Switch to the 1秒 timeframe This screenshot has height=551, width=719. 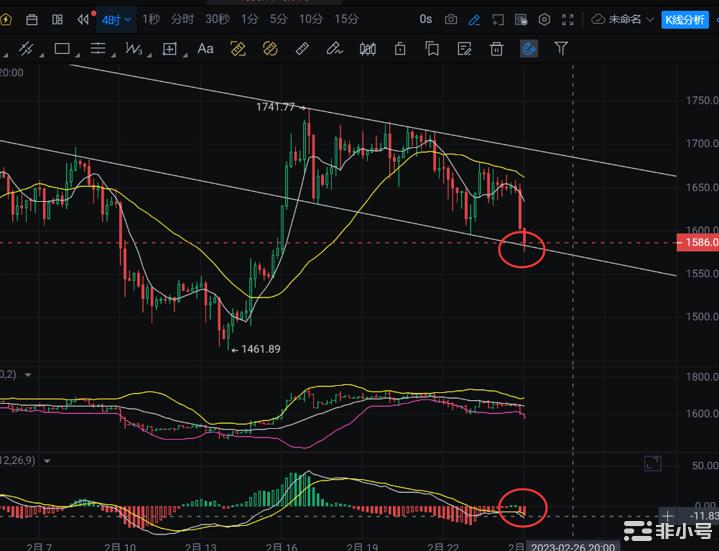150,19
